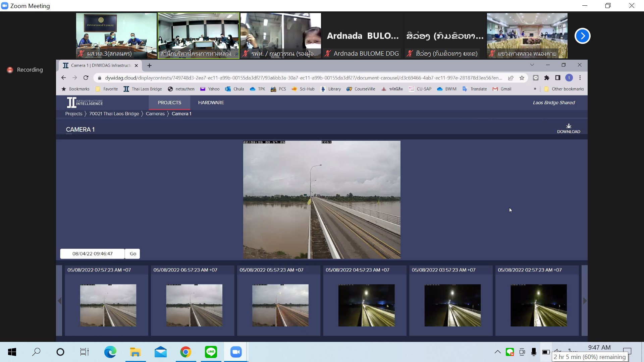Open the Chrome tab search dropdown
Image resolution: width=644 pixels, height=362 pixels.
click(x=532, y=65)
